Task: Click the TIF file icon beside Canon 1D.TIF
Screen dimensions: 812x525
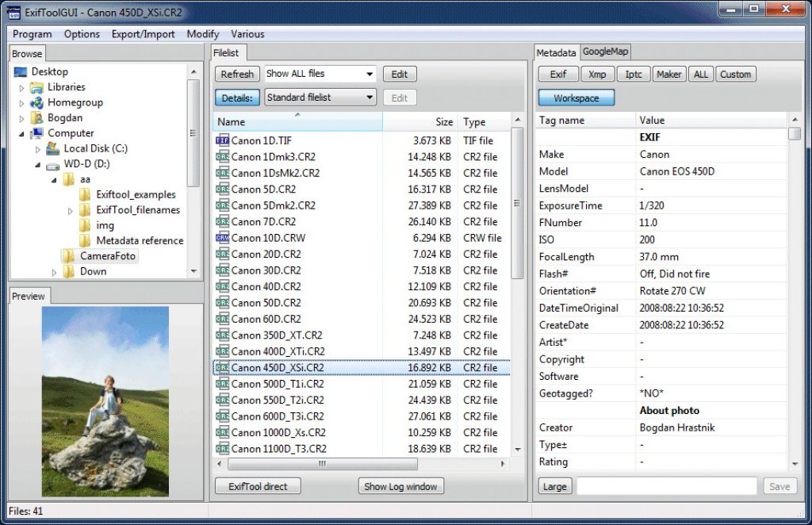Action: pyautogui.click(x=222, y=140)
